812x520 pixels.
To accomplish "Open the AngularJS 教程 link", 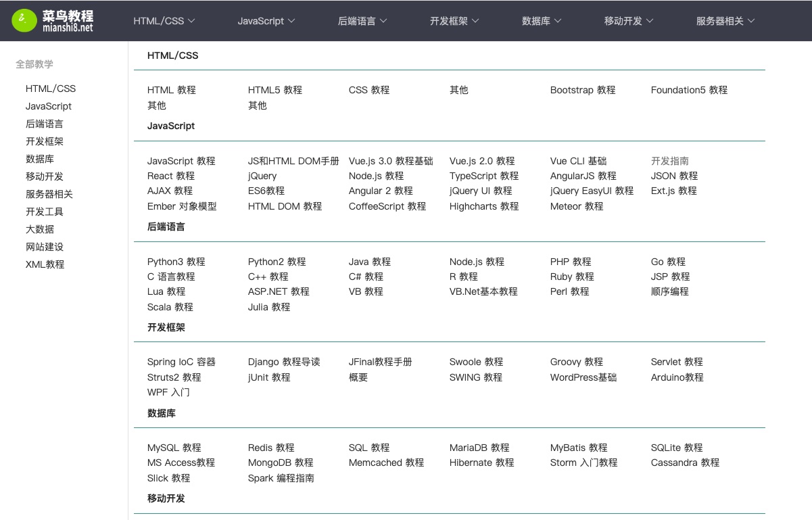I will point(583,176).
